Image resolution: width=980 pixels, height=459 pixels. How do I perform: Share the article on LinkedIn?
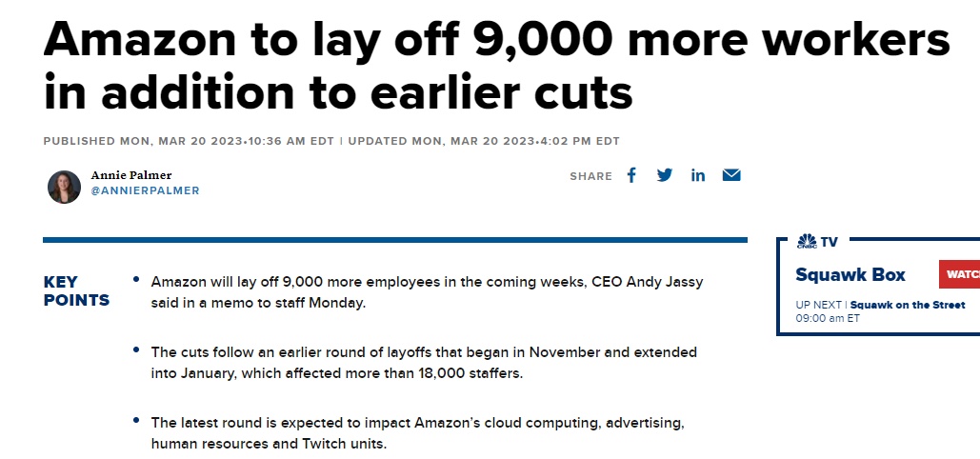pos(698,176)
